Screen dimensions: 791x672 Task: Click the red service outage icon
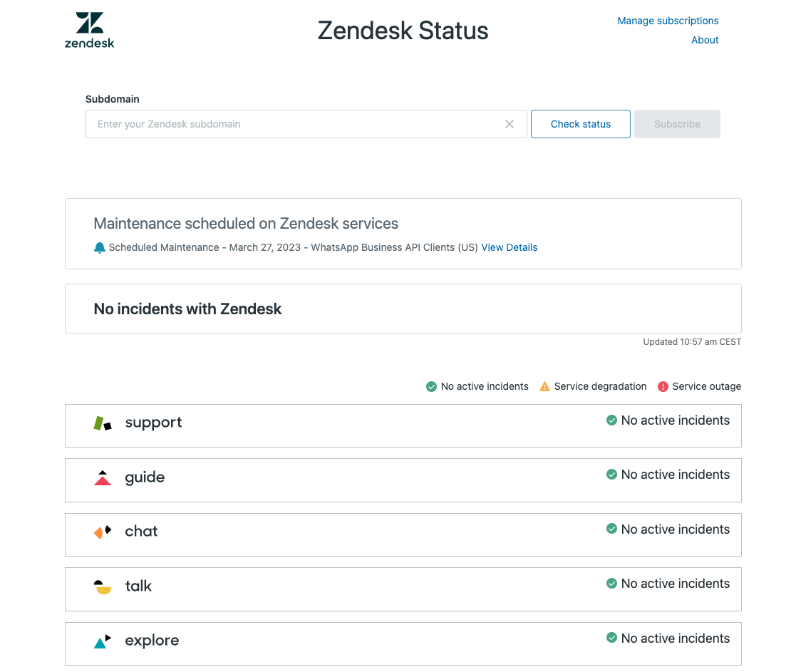tap(663, 386)
